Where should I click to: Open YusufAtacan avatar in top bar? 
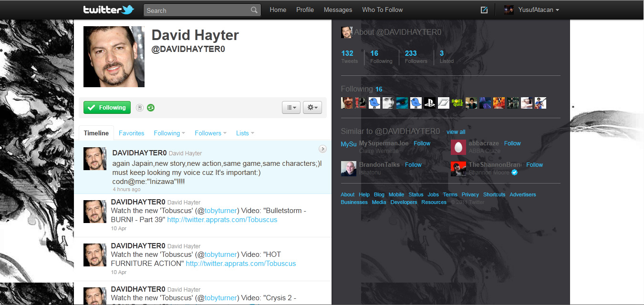point(509,10)
